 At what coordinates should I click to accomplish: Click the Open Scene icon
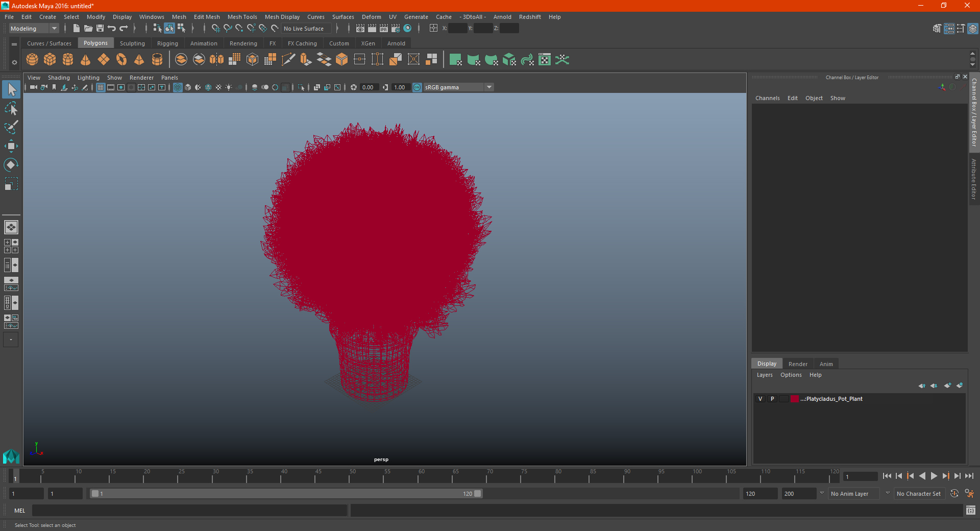tap(88, 29)
